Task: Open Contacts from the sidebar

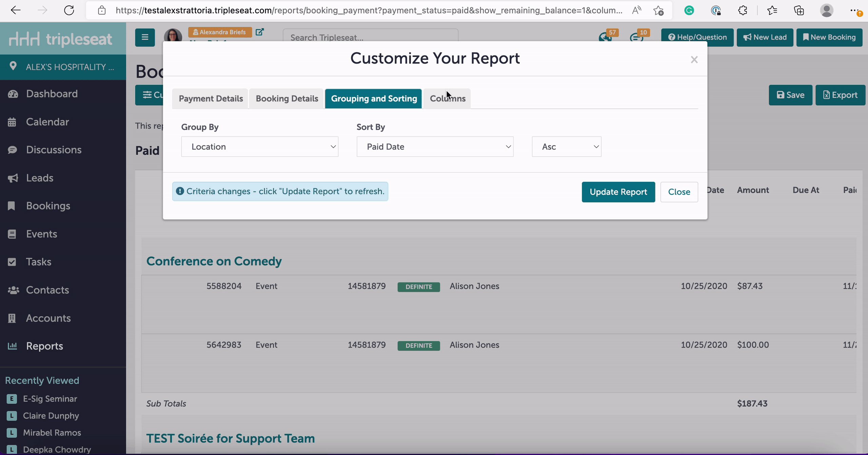Action: pos(47,290)
